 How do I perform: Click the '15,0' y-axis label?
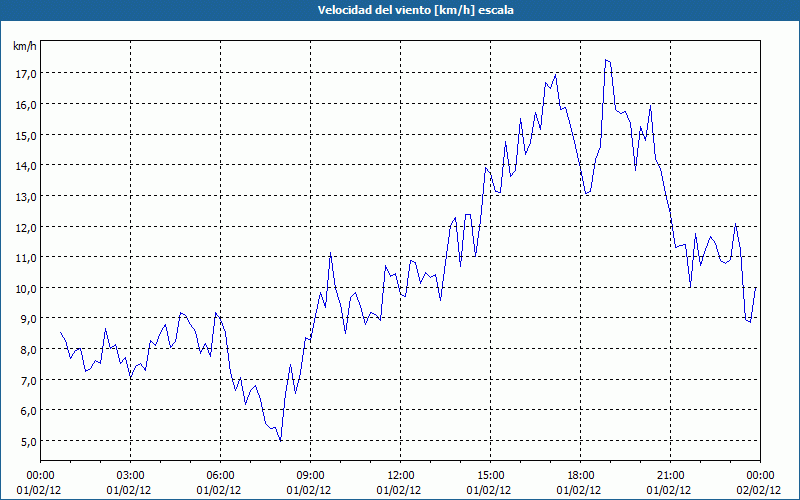pyautogui.click(x=26, y=135)
